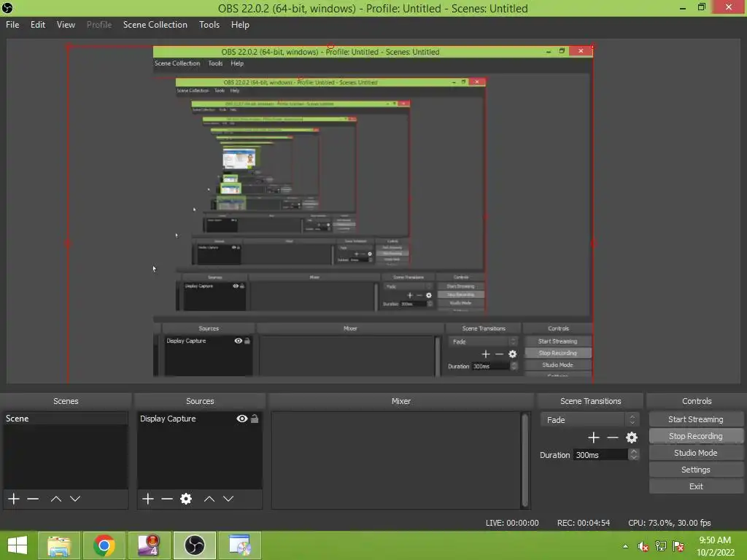Open Google Chrome from the taskbar
This screenshot has width=747, height=560.
point(104,545)
